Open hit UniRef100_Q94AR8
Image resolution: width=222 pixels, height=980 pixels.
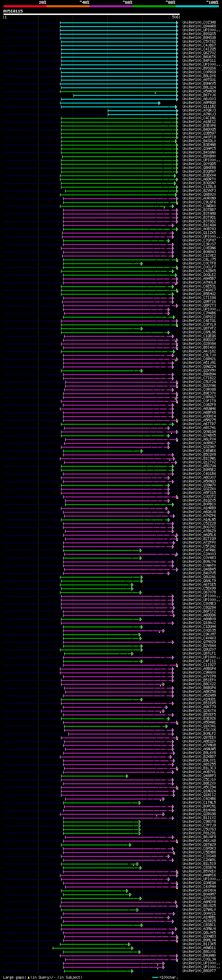[199, 26]
